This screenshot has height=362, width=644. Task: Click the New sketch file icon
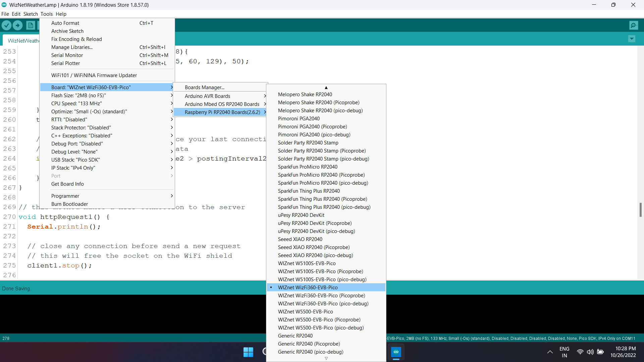click(31, 25)
